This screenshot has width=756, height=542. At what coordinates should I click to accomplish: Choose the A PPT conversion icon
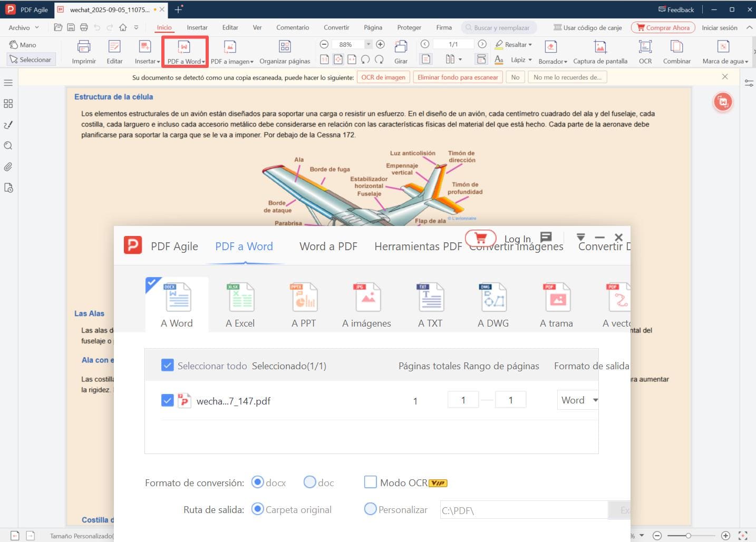(304, 298)
